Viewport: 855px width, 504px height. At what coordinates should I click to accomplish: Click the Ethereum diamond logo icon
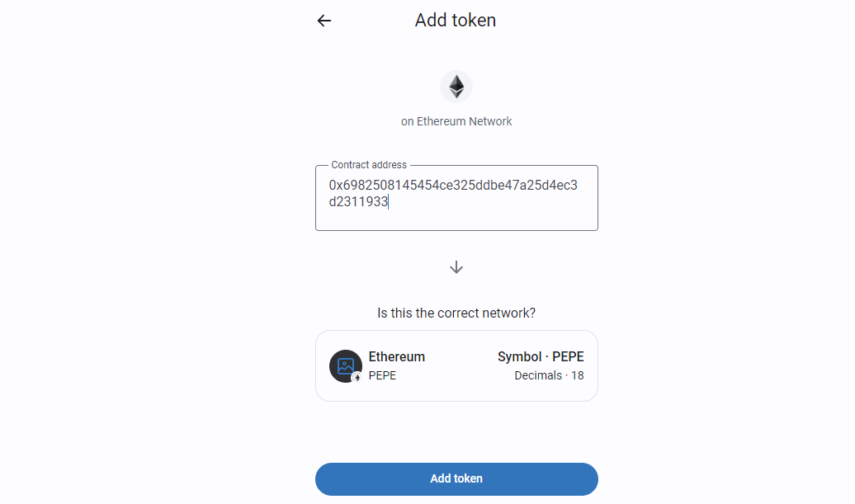(456, 87)
